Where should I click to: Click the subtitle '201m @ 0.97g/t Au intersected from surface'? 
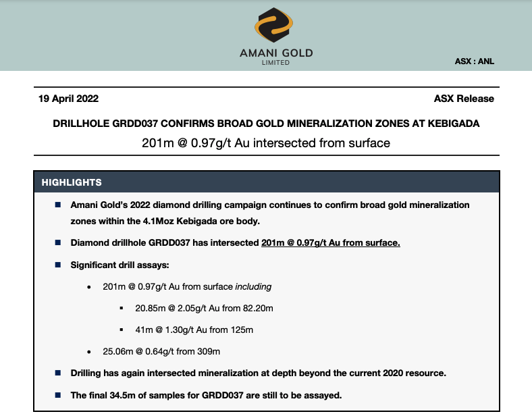click(x=266, y=143)
